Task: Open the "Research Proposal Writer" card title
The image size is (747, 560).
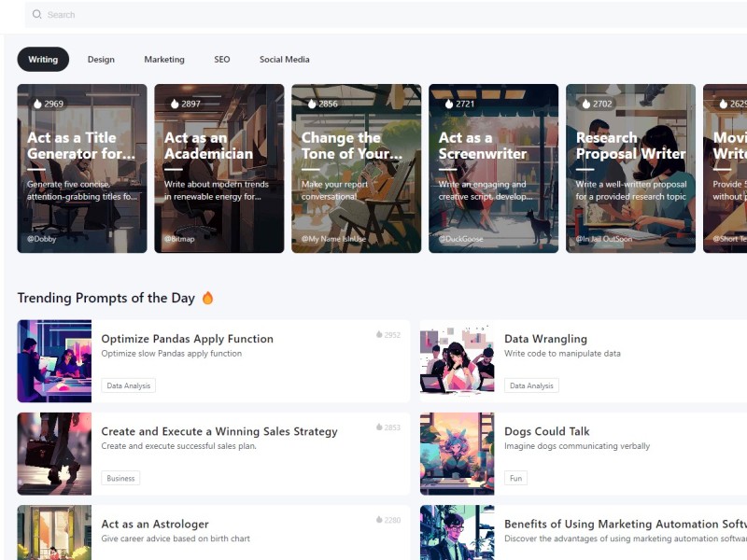Action: (x=631, y=146)
